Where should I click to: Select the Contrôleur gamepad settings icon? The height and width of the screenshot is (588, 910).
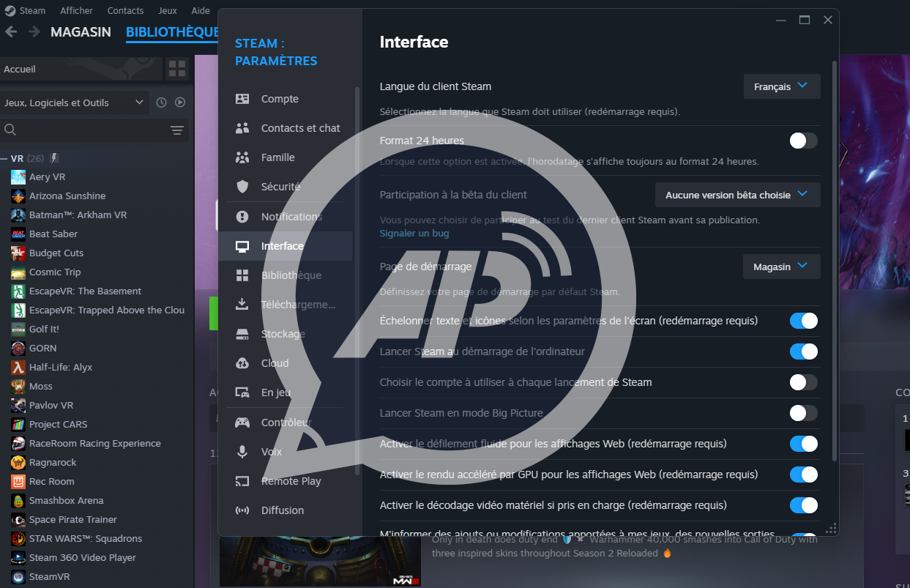243,422
